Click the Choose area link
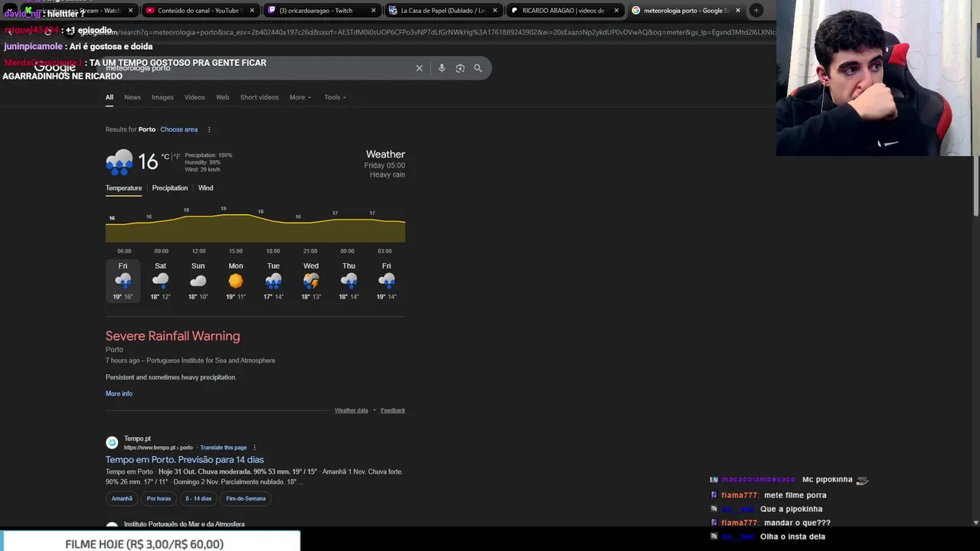Viewport: 980px width, 551px height. tap(179, 129)
